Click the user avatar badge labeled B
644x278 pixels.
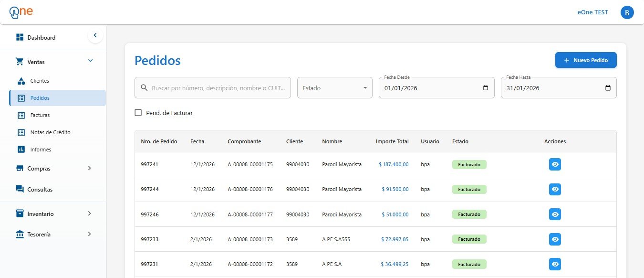pos(627,12)
